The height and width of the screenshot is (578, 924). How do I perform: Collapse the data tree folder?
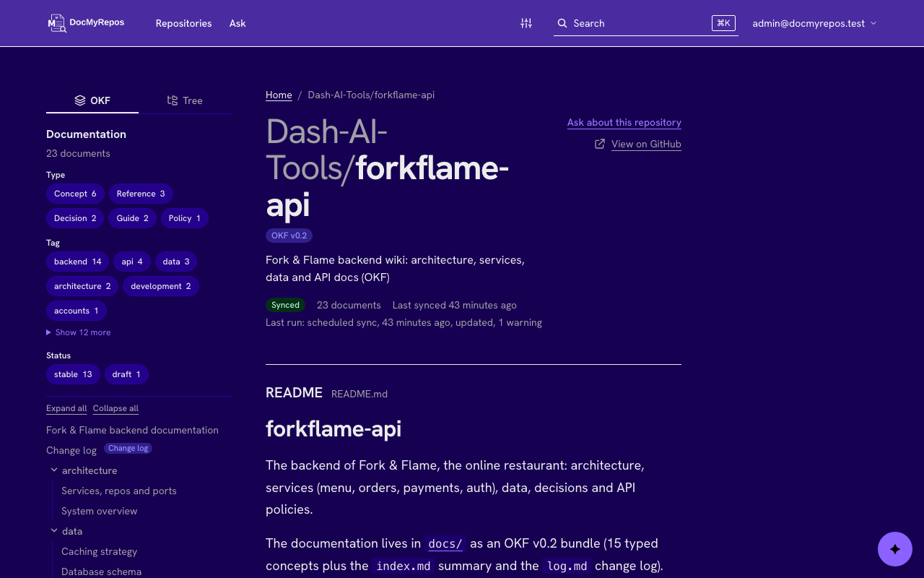[54, 531]
